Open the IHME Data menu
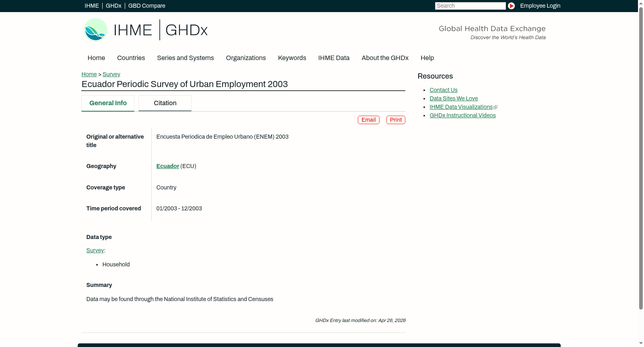The image size is (644, 347). click(334, 58)
